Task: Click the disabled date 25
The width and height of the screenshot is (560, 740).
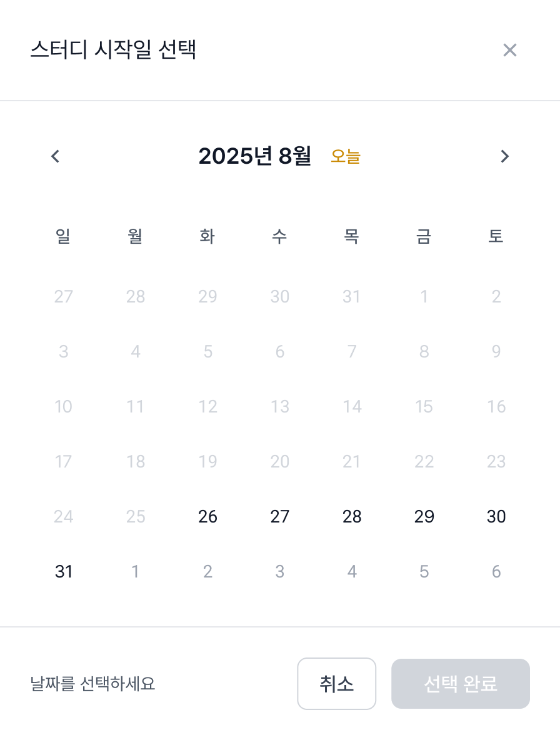Action: click(x=136, y=517)
